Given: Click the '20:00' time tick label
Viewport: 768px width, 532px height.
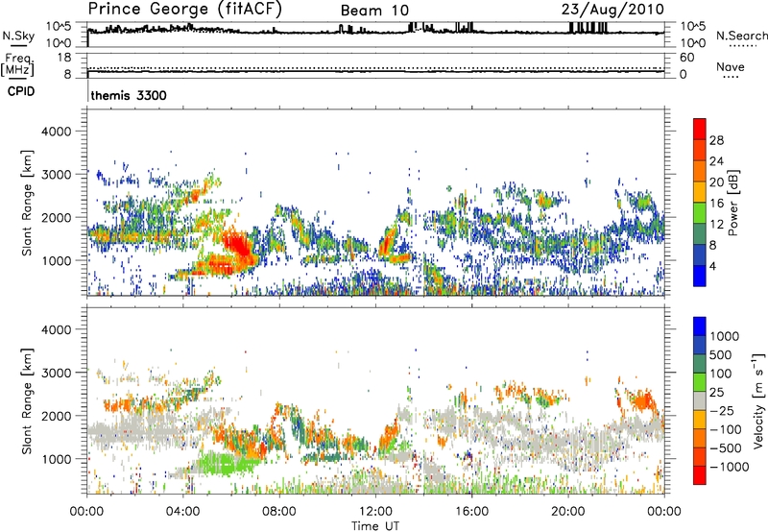Looking at the screenshot, I should [x=568, y=512].
